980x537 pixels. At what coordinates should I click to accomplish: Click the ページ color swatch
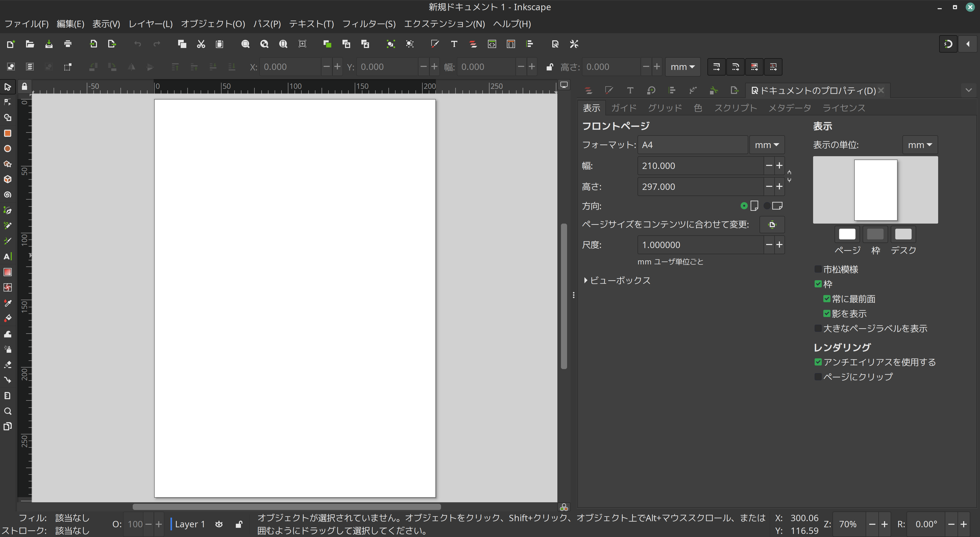point(847,234)
